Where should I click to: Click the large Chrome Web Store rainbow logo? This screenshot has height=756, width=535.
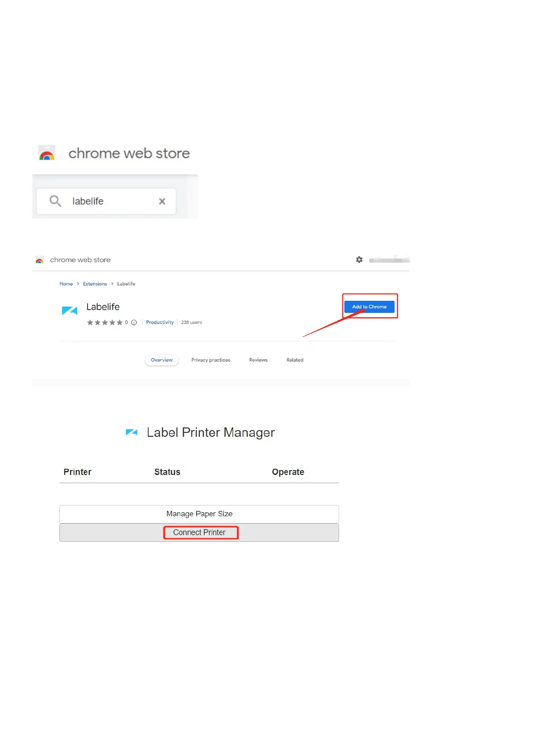47,154
